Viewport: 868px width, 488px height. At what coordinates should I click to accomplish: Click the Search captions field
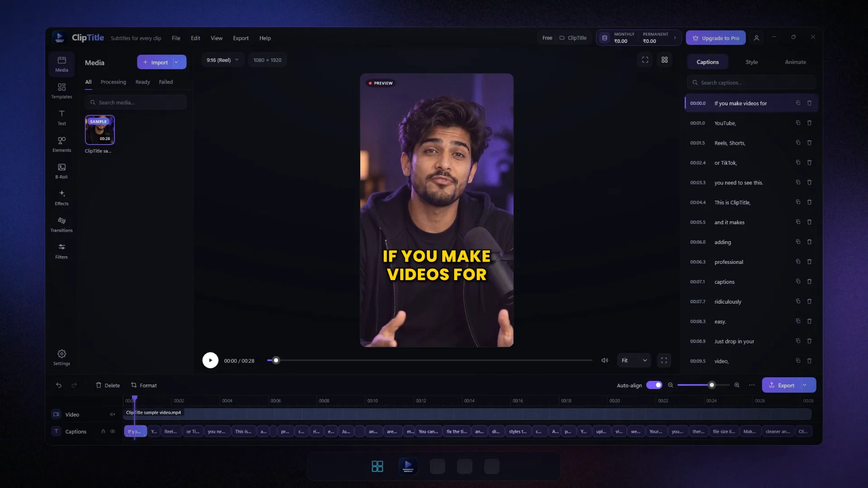pyautogui.click(x=751, y=83)
